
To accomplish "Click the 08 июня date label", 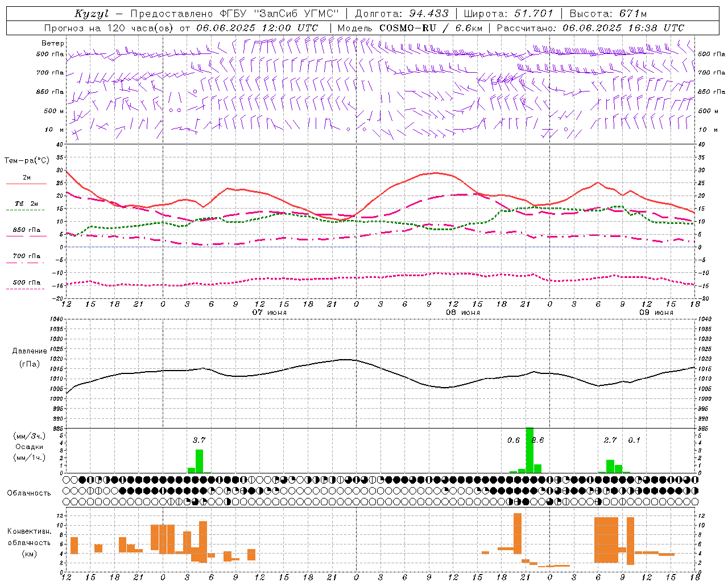I will 463,313.
